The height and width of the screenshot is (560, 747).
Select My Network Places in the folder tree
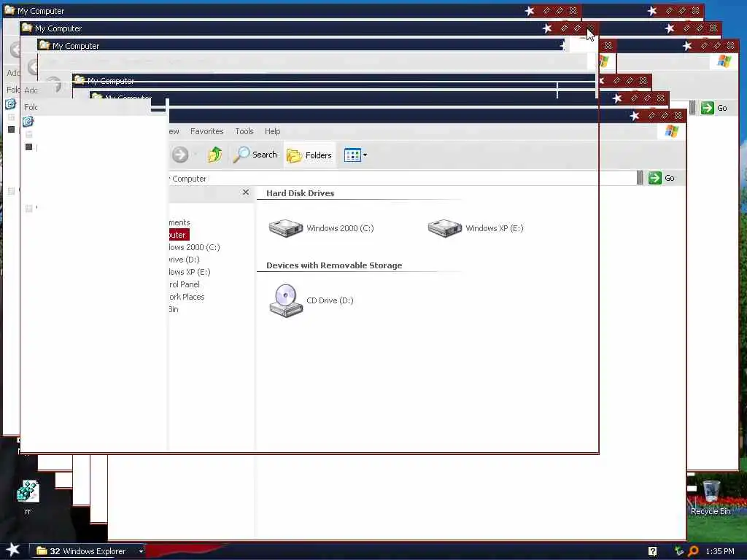point(187,297)
